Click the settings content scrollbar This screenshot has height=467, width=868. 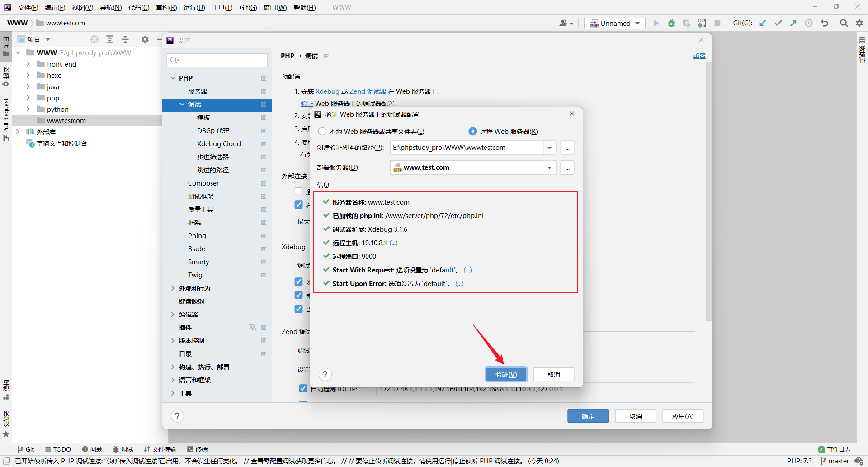pyautogui.click(x=708, y=192)
